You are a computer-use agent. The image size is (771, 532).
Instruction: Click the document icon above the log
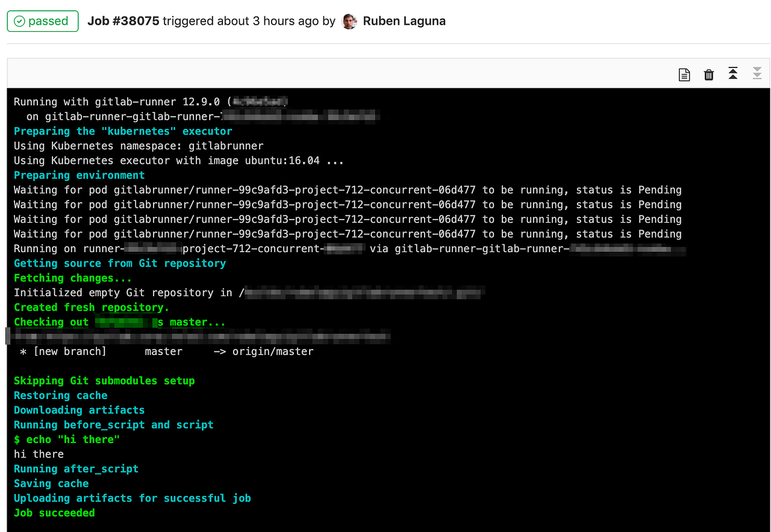pyautogui.click(x=684, y=73)
